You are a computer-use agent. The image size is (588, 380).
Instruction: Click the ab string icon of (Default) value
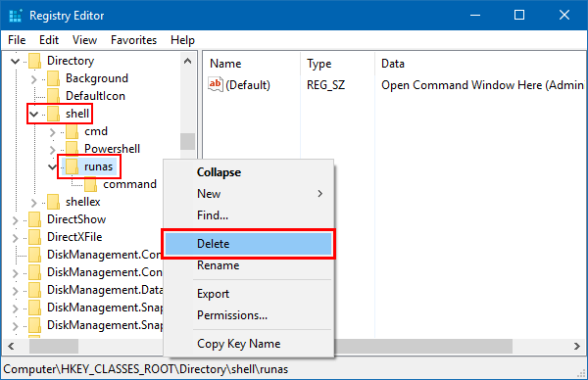(216, 84)
